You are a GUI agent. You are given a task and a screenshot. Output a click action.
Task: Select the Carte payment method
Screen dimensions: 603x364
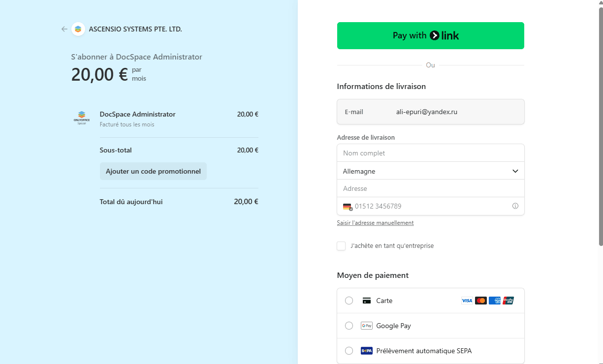click(349, 301)
